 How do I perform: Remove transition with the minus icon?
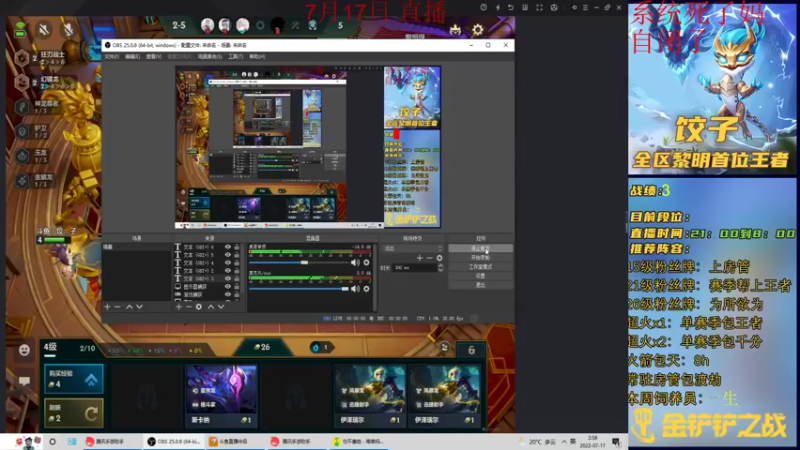tap(429, 258)
